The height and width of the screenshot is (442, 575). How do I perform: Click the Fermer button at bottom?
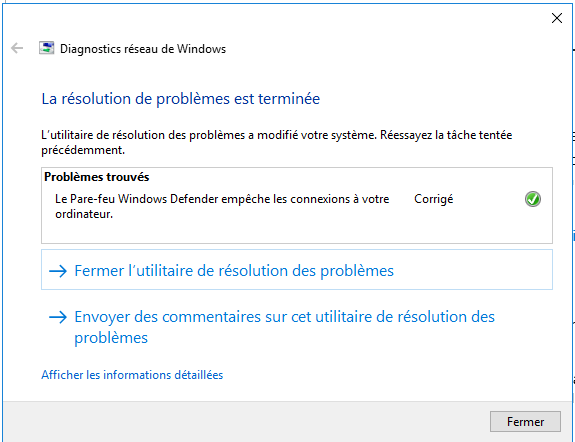(x=525, y=421)
